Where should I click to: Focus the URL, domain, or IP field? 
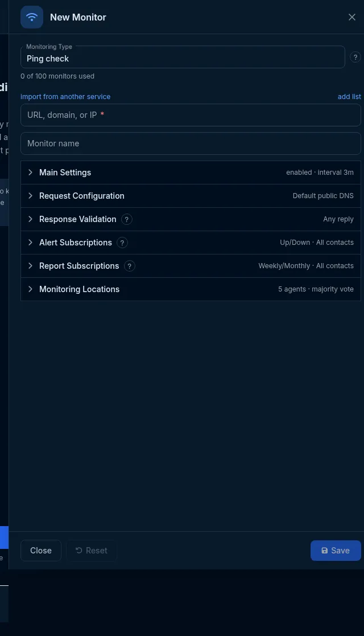(x=191, y=115)
